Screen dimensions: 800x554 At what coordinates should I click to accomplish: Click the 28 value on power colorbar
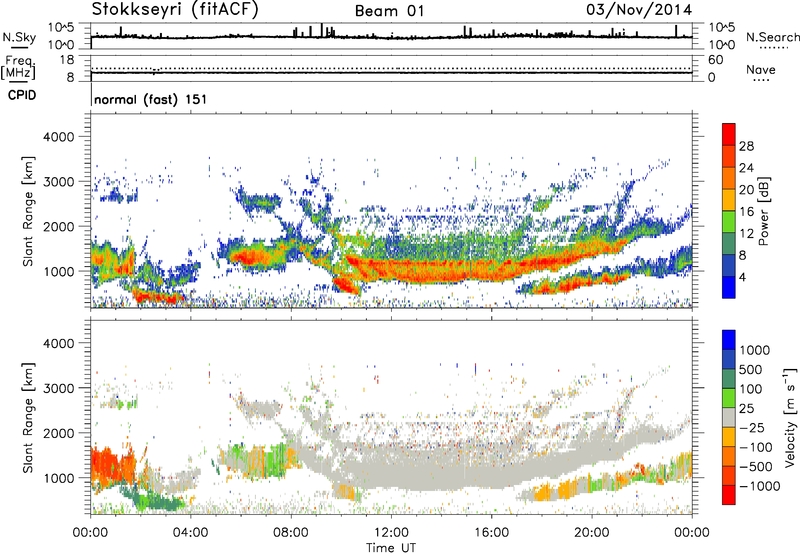[746, 146]
